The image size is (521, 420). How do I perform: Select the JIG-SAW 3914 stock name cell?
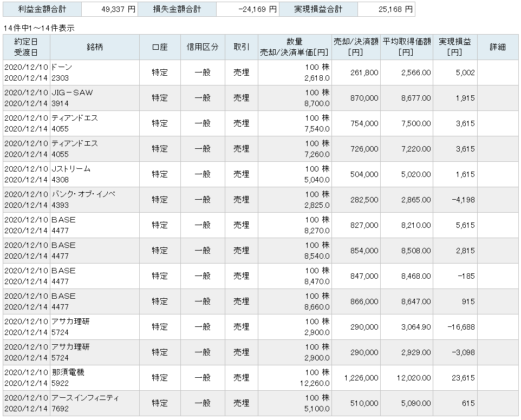coord(95,98)
